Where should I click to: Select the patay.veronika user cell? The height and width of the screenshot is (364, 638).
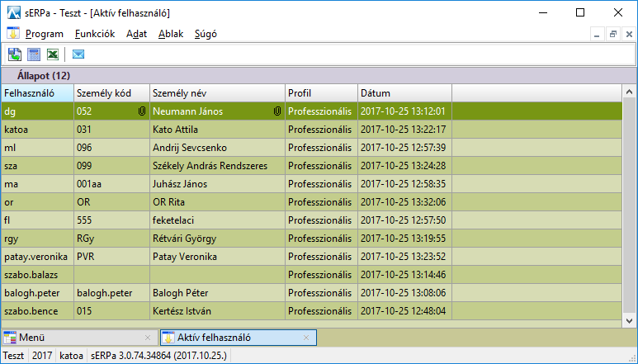tap(37, 257)
